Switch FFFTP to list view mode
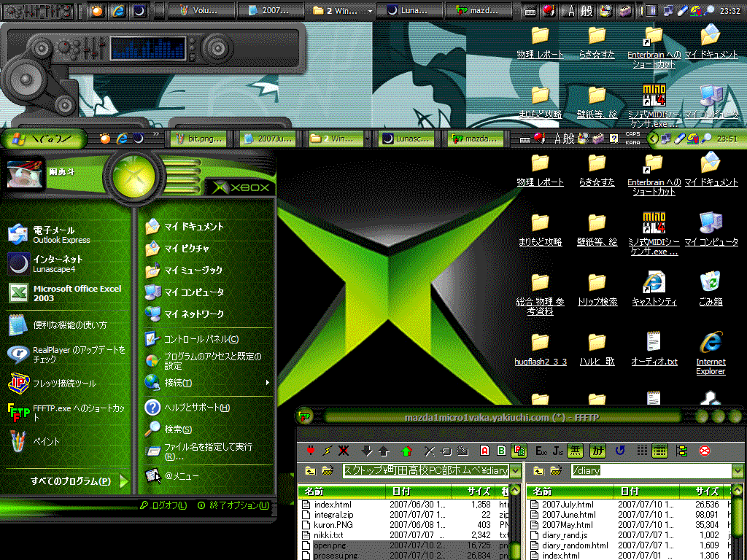747x560 pixels. [642, 450]
